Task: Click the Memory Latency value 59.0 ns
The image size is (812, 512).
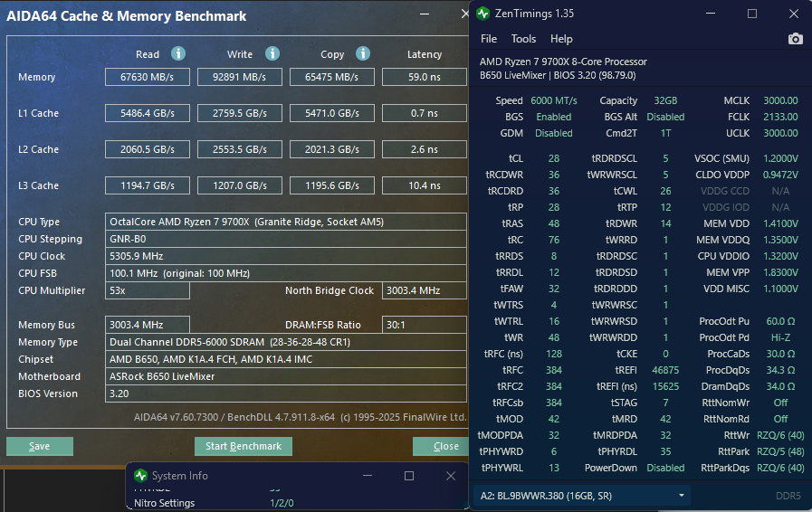Action: (x=425, y=77)
